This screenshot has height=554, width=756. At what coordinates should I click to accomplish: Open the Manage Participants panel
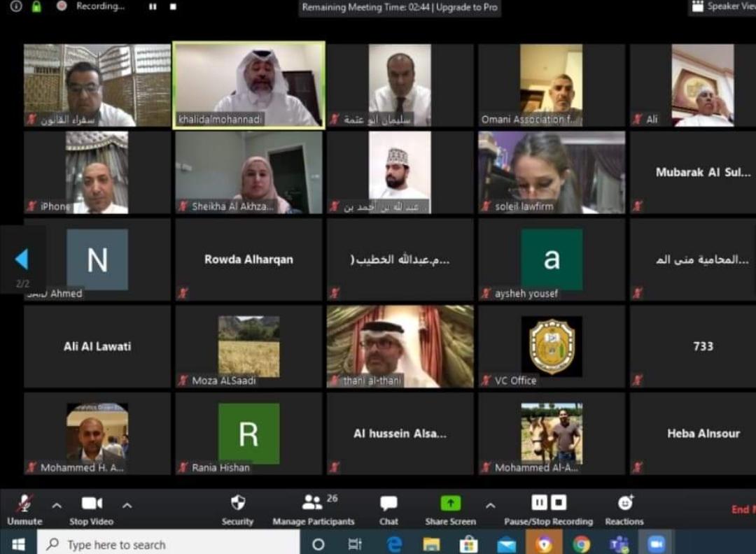tap(313, 503)
